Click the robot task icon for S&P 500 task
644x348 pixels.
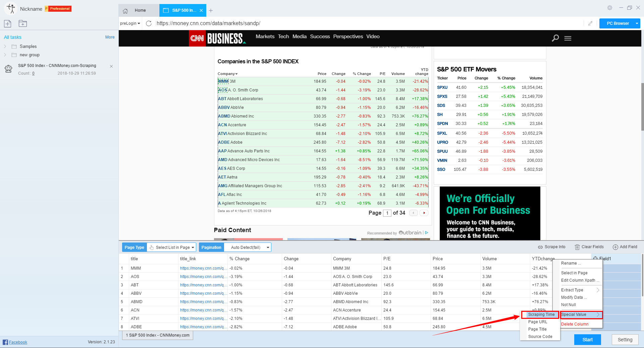8,69
